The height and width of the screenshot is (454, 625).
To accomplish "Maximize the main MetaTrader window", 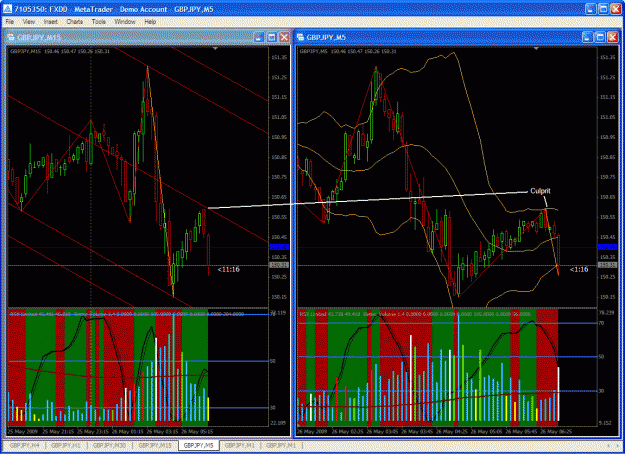I will pyautogui.click(x=603, y=9).
